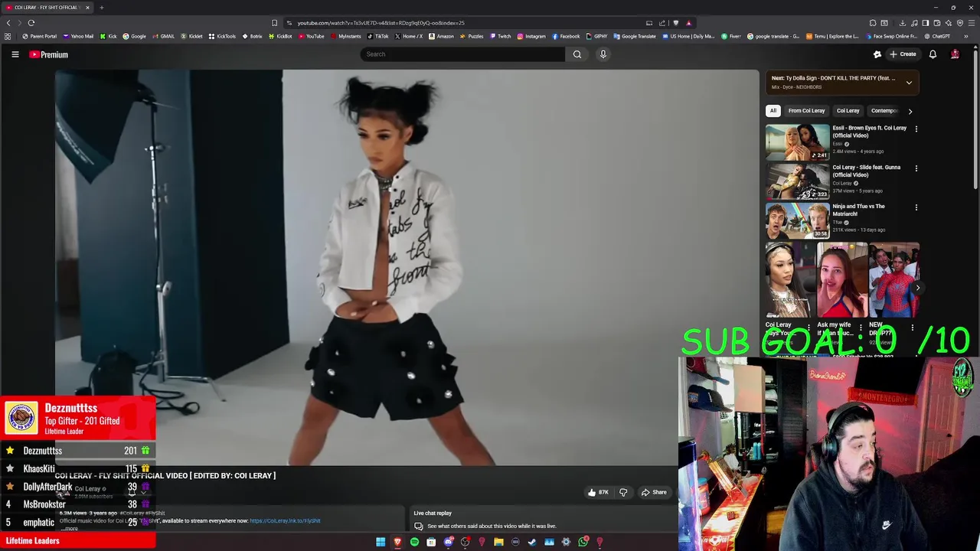This screenshot has width=980, height=551.
Task: Open the Google Translate bookmark
Action: pyautogui.click(x=635, y=36)
